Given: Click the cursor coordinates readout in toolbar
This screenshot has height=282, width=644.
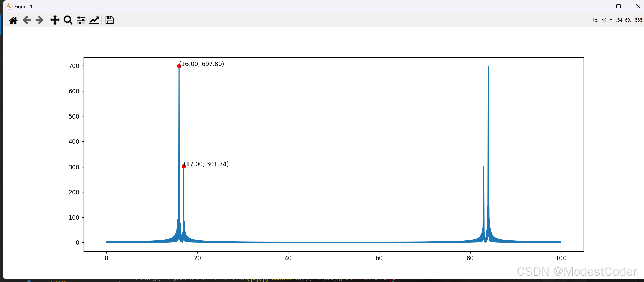Looking at the screenshot, I should pos(618,20).
